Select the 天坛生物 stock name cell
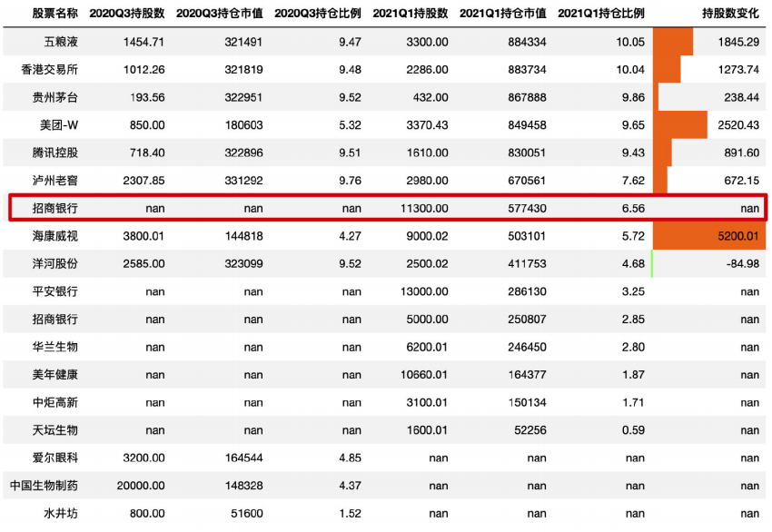This screenshot has height=532, width=772. coord(54,430)
